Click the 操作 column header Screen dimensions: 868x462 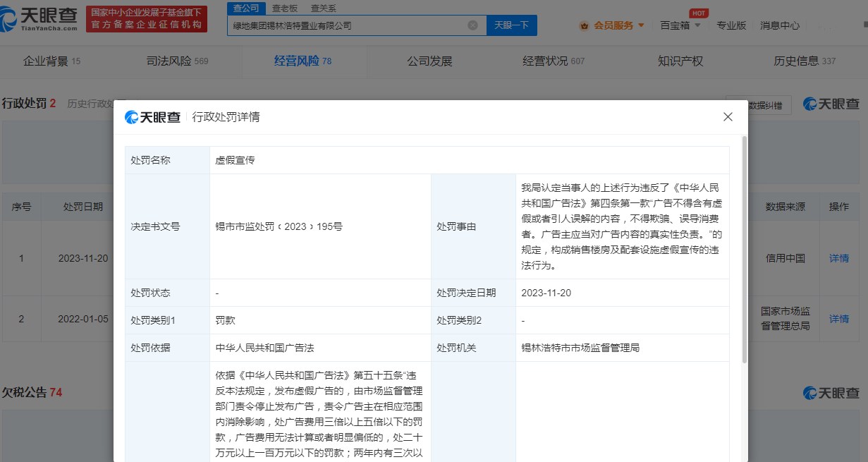839,207
